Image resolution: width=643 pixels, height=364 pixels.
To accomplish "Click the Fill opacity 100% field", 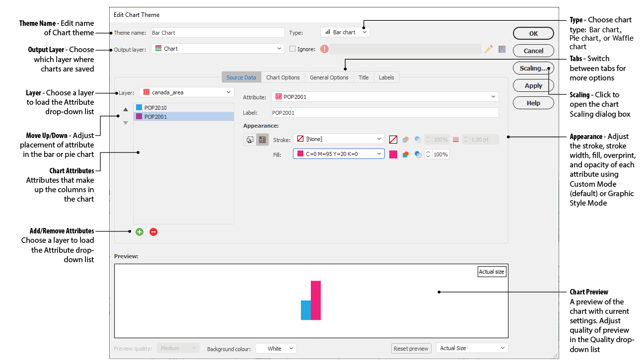I will click(441, 154).
